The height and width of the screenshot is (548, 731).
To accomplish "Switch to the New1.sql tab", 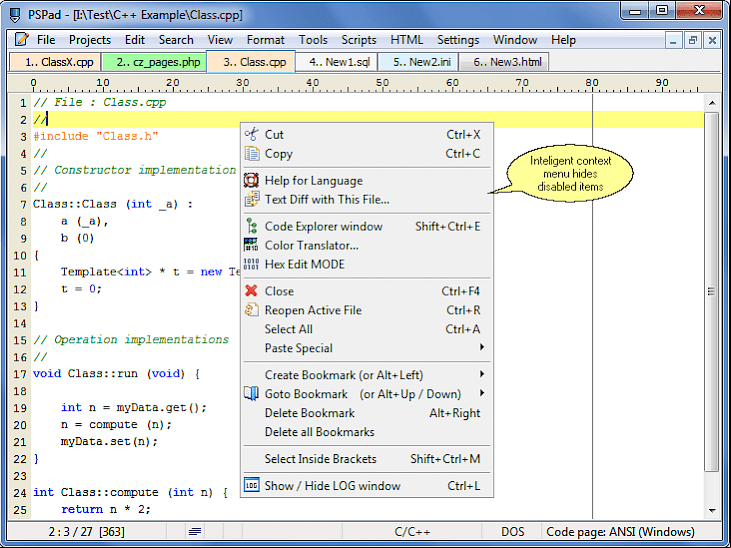I will click(x=336, y=62).
